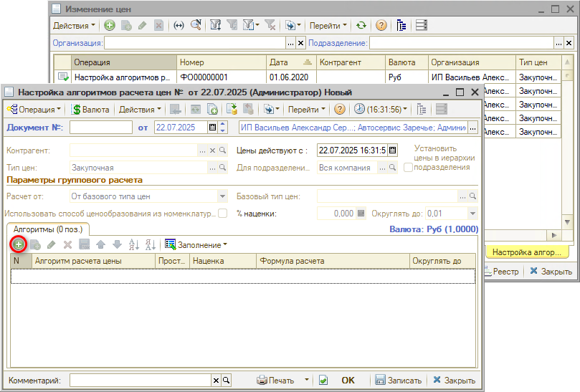
Task: Toggle Установить цены в иерархии подразделения checkbox
Action: [408, 167]
